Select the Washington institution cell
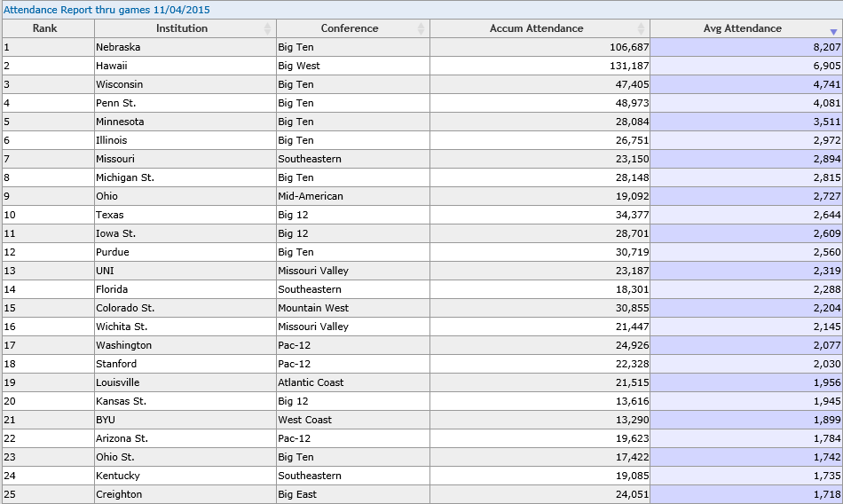 (x=185, y=345)
